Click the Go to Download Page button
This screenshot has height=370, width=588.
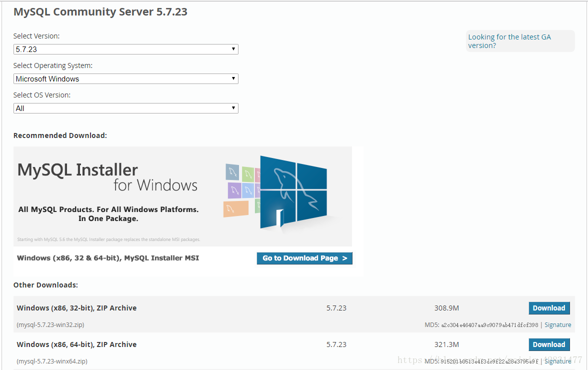tap(304, 258)
